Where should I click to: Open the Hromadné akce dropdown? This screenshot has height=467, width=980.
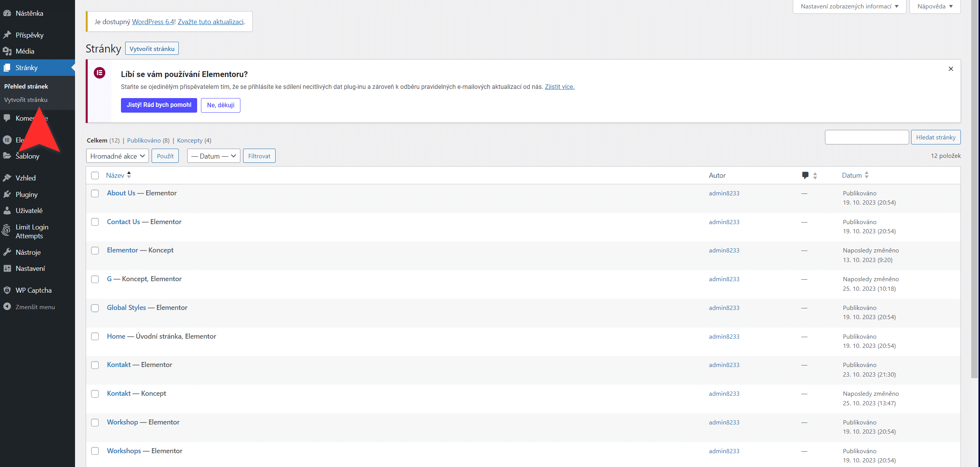pos(117,156)
